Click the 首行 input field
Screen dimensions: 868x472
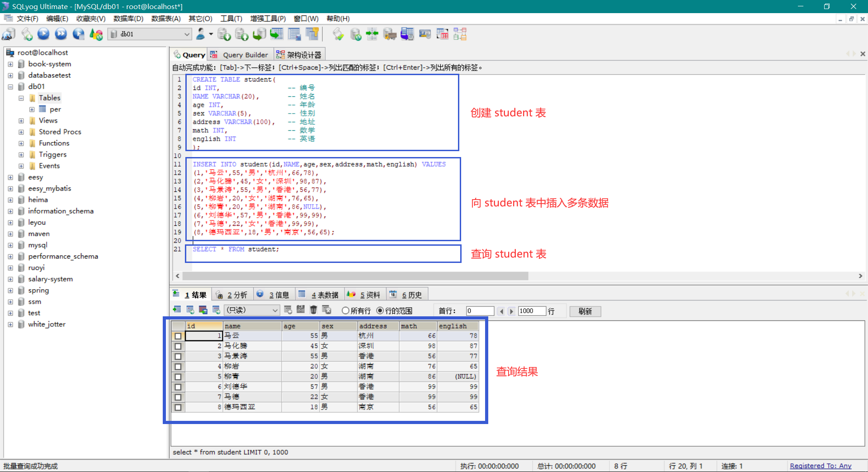[x=480, y=311]
